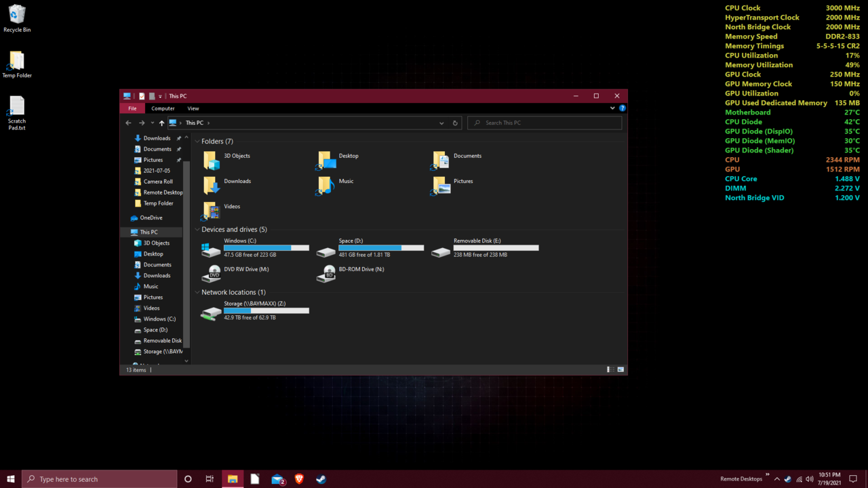The width and height of the screenshot is (868, 488).
Task: Open the Storage (Z:) network drive icon
Action: click(211, 312)
